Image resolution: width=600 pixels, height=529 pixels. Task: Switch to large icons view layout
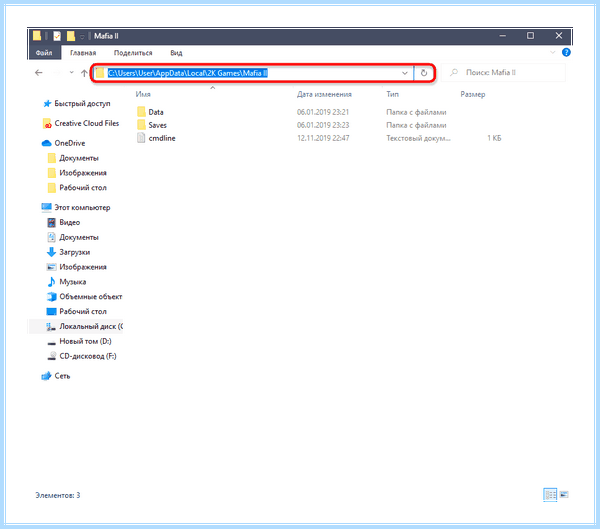[564, 495]
